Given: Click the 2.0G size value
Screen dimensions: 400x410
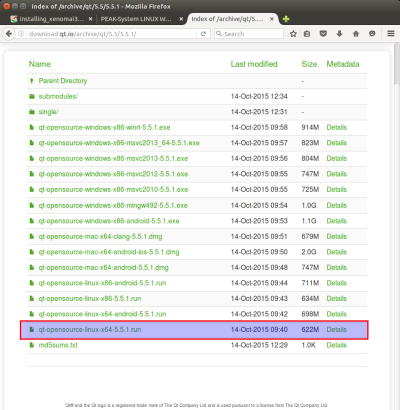Looking at the screenshot, I should pyautogui.click(x=309, y=252).
